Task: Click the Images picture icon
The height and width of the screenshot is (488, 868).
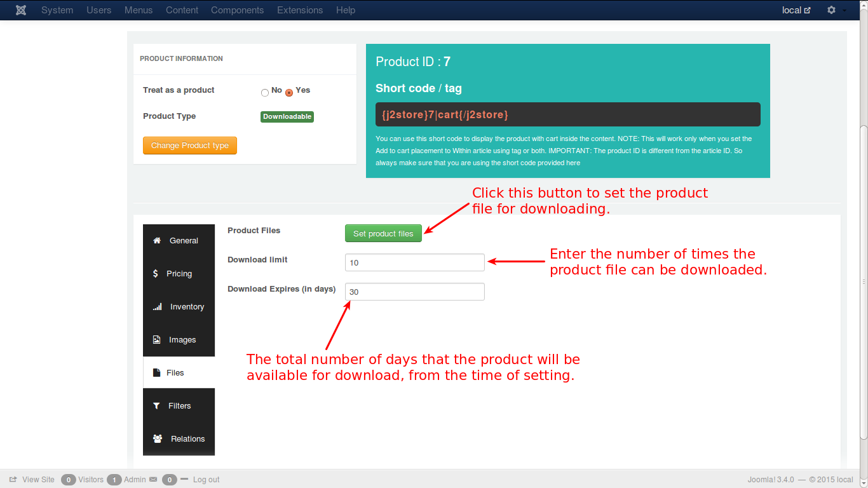Action: (157, 340)
